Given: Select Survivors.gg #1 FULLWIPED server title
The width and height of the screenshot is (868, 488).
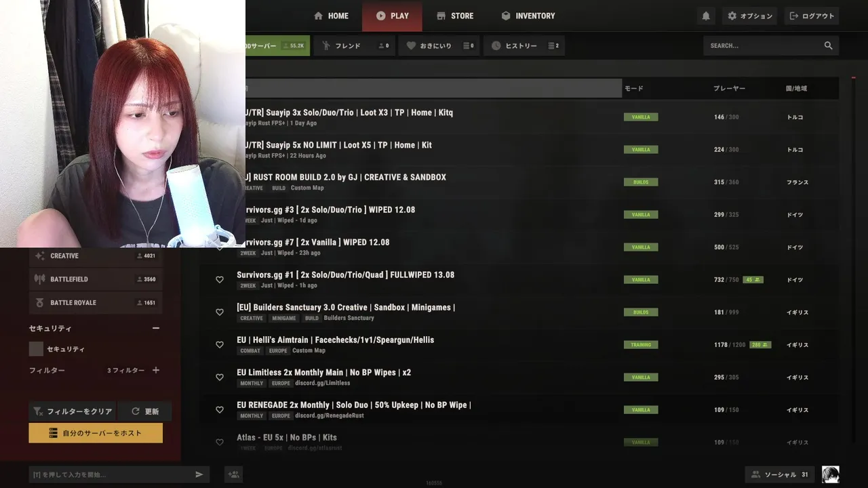Looking at the screenshot, I should click(345, 274).
